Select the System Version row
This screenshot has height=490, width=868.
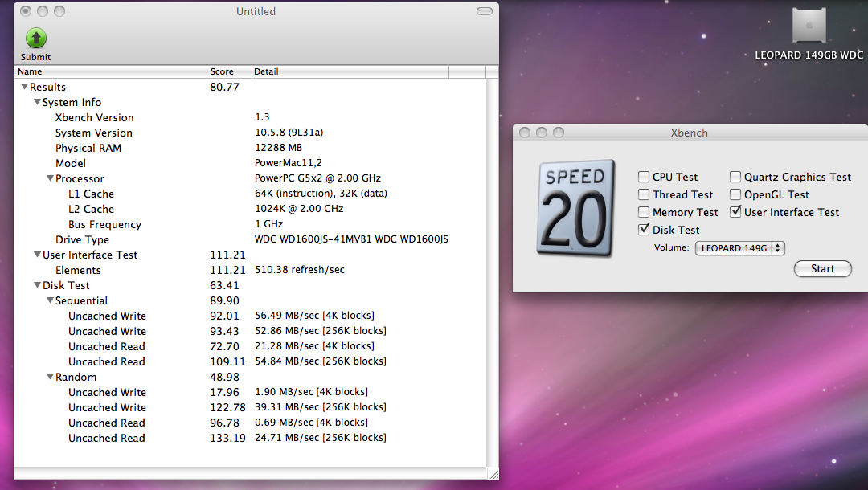point(250,133)
